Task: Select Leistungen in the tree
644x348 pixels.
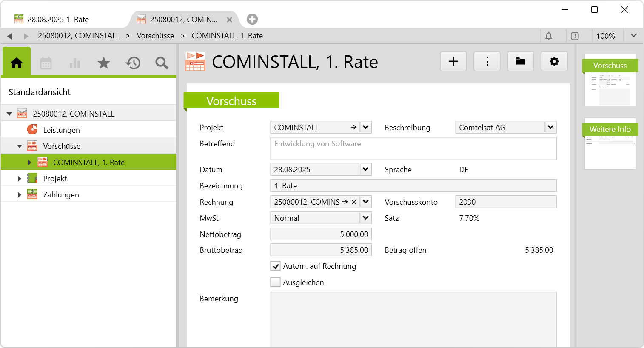Action: (61, 130)
